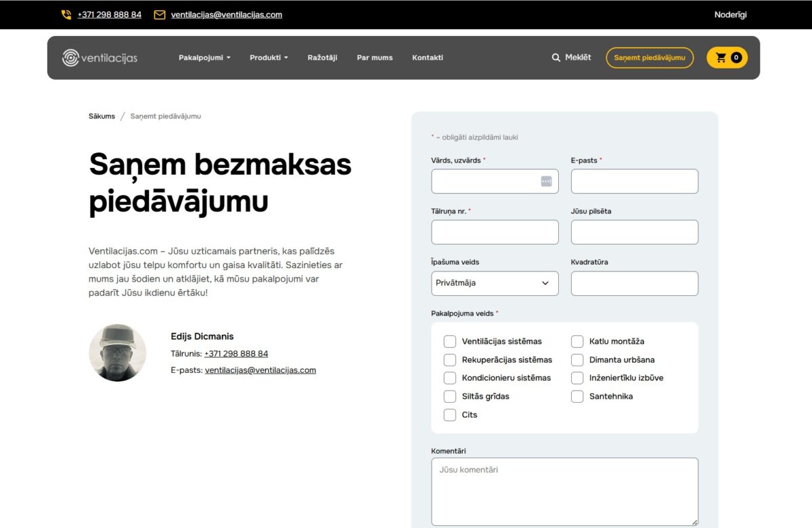Go to Sākums breadcrumb
812x528 pixels.
[101, 116]
